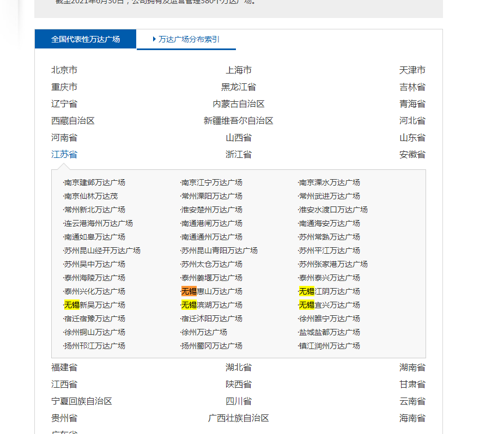Select the 苏州常熟万达广场 entry

(329, 237)
